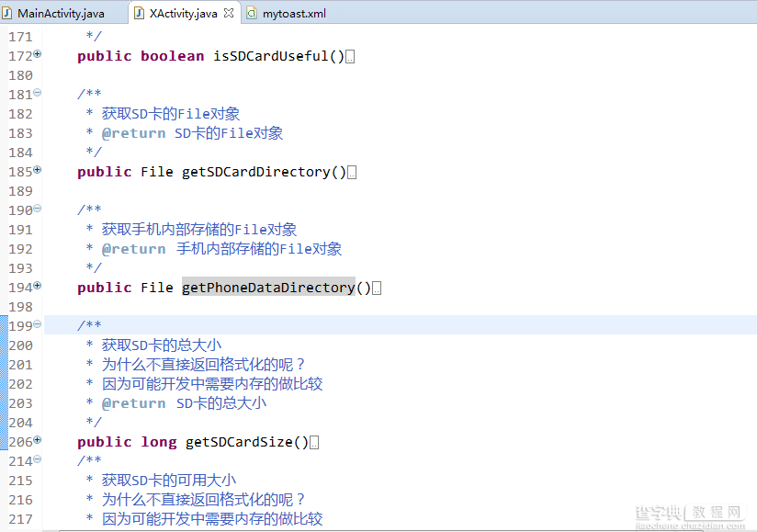757x532 pixels.
Task: Expand the folded getSDCardDirectory method at line 185
Action: coord(38,170)
